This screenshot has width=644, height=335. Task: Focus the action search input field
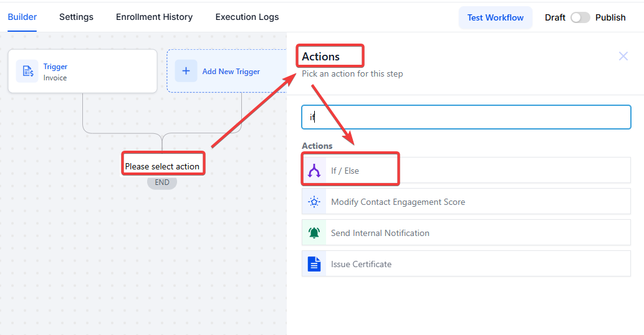tap(466, 117)
